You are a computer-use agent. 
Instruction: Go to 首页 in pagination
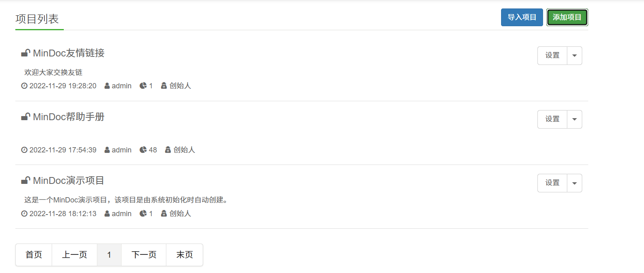34,255
